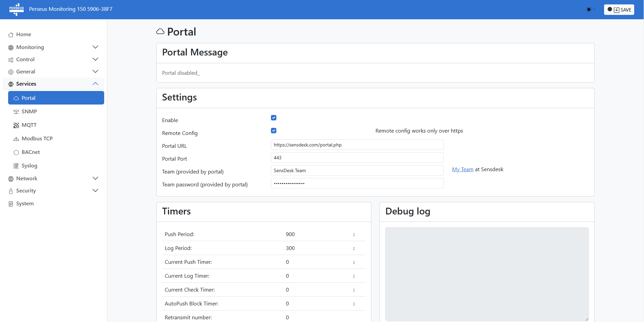Click the SNMP icon in sidebar

[16, 112]
